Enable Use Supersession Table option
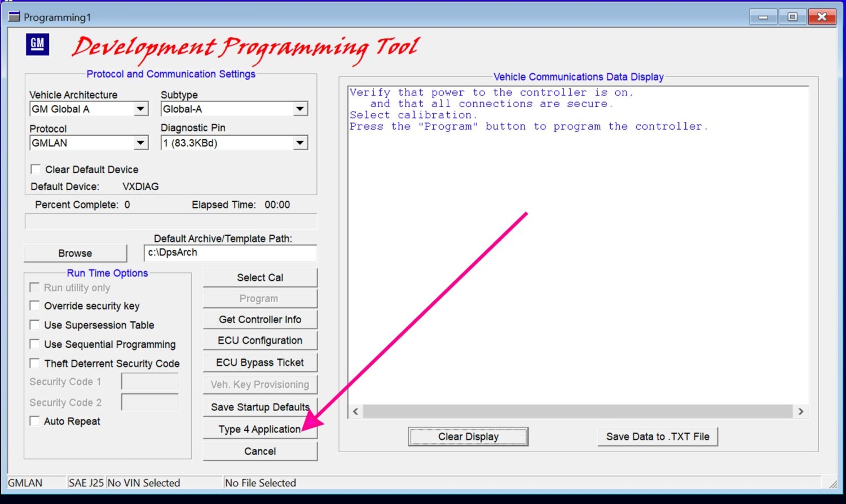The width and height of the screenshot is (846, 504). [34, 325]
